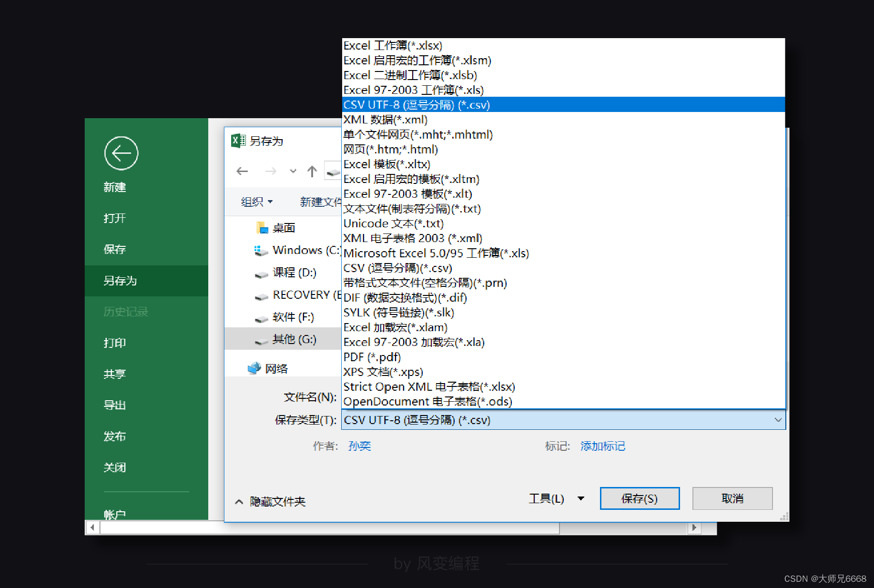This screenshot has height=588, width=874.
Task: Select 其他 (G:) in folder tree
Action: pyautogui.click(x=295, y=339)
